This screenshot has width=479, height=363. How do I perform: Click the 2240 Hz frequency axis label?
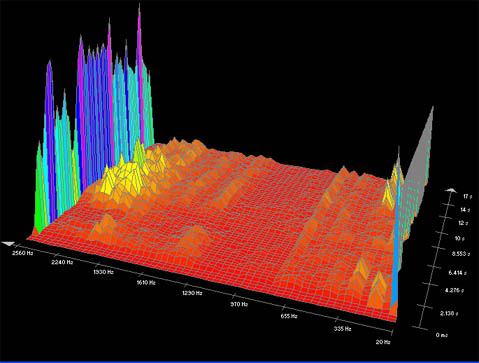pos(62,262)
